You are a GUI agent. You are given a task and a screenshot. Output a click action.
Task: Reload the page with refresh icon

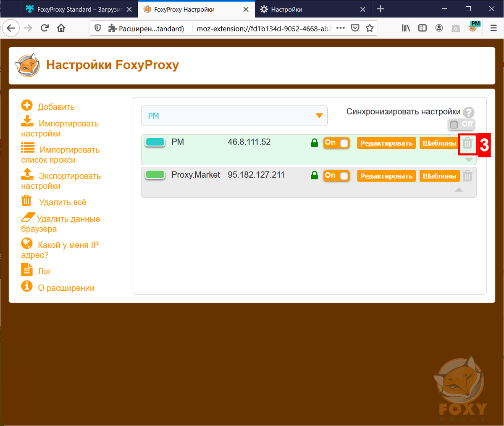click(45, 28)
